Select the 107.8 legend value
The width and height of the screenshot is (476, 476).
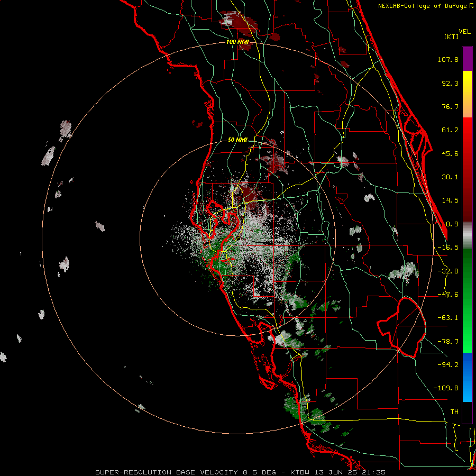(x=448, y=59)
